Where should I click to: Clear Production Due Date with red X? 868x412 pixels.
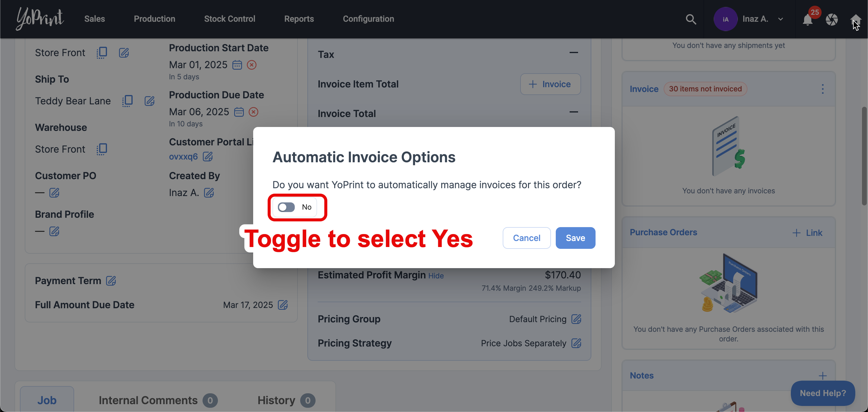(253, 112)
